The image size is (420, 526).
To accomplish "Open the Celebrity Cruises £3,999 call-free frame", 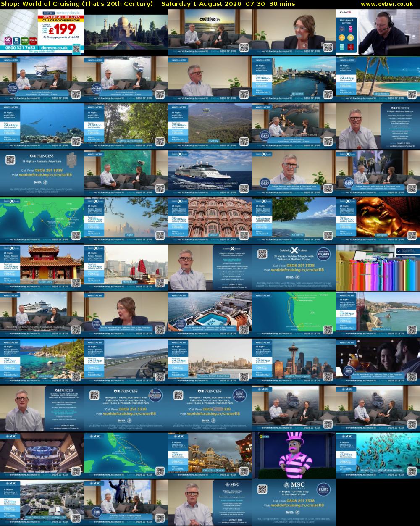I will pos(294,267).
